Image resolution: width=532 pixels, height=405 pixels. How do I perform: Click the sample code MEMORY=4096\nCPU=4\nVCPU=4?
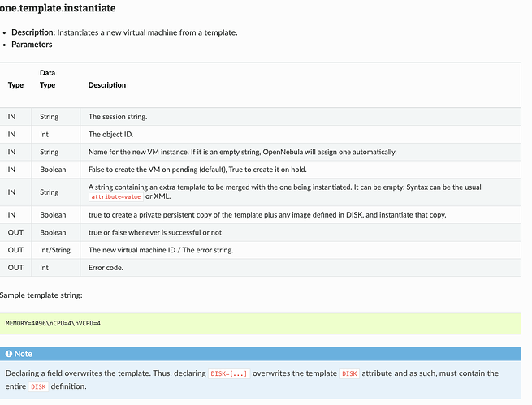coord(53,323)
